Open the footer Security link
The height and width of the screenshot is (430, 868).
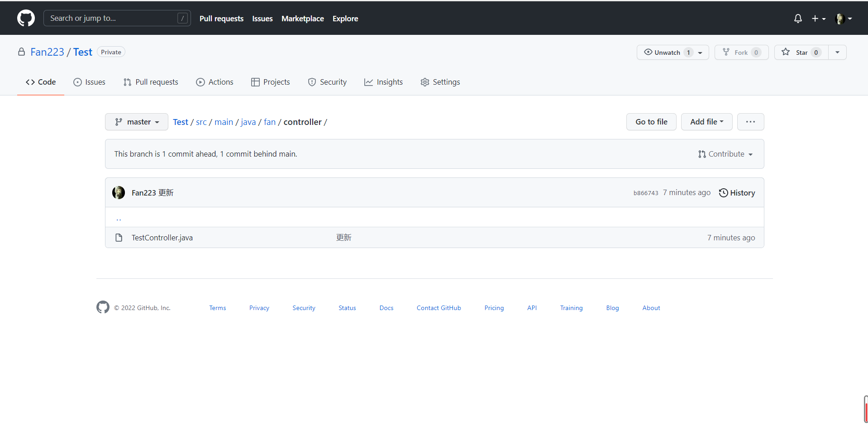click(x=304, y=308)
